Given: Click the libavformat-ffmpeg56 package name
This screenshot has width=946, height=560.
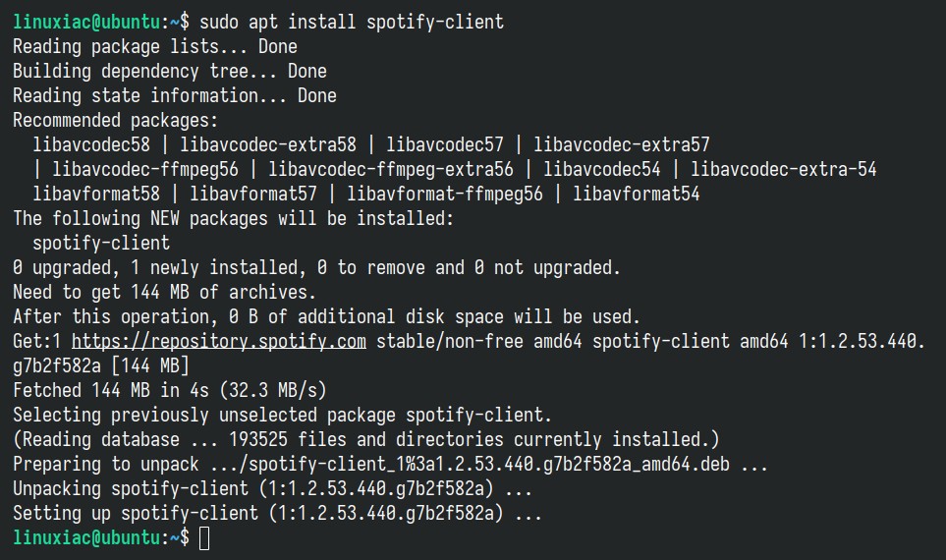Looking at the screenshot, I should (445, 195).
